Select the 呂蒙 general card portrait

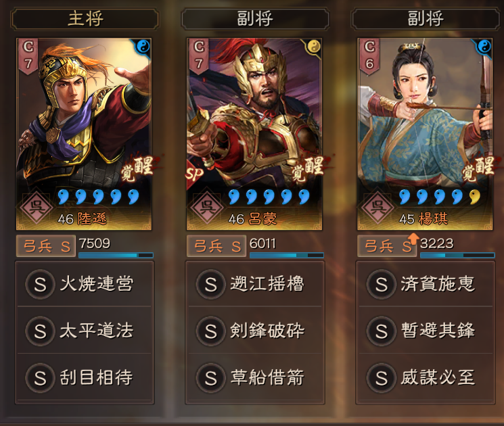click(254, 134)
